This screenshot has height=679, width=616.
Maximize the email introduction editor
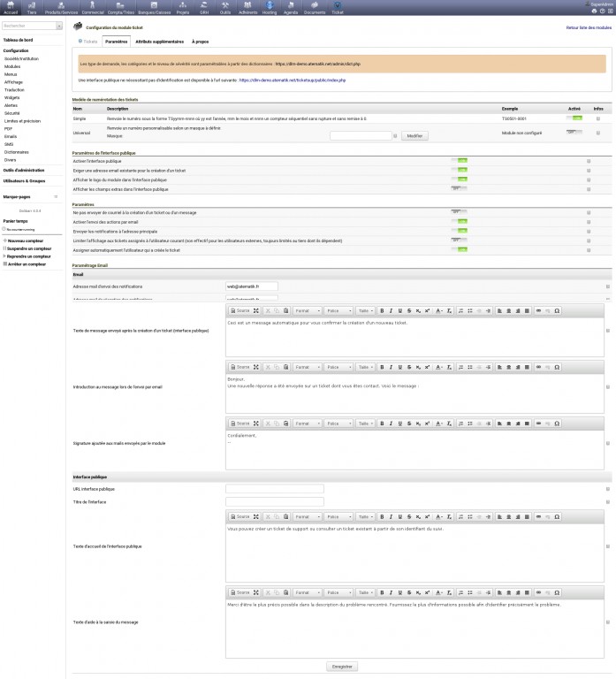tap(255, 367)
